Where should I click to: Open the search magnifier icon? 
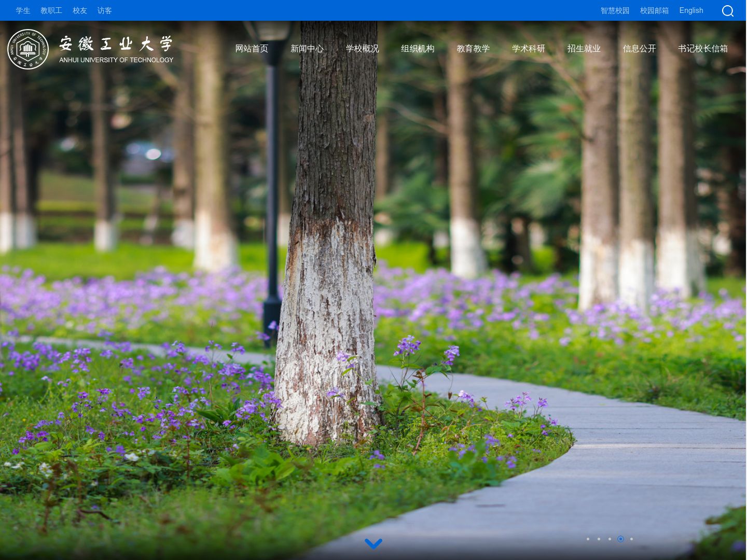click(x=728, y=11)
